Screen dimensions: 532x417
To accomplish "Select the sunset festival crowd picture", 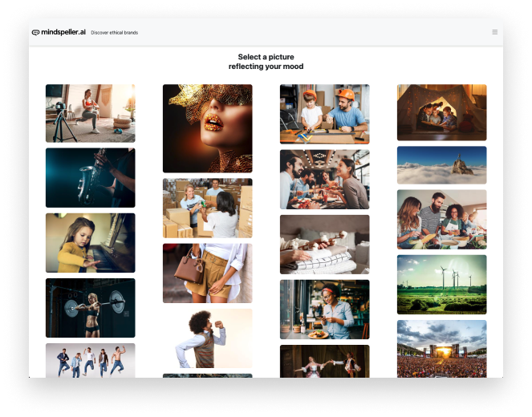I will (x=441, y=348).
